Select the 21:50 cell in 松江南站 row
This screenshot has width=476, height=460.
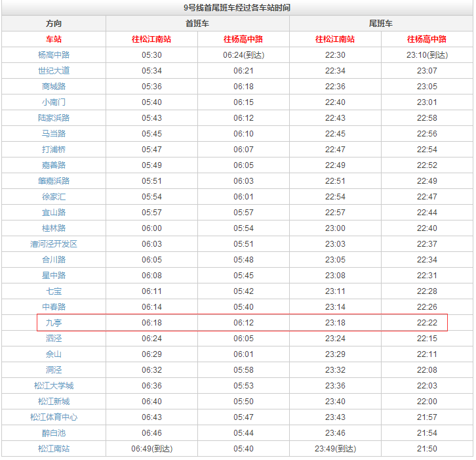(427, 449)
